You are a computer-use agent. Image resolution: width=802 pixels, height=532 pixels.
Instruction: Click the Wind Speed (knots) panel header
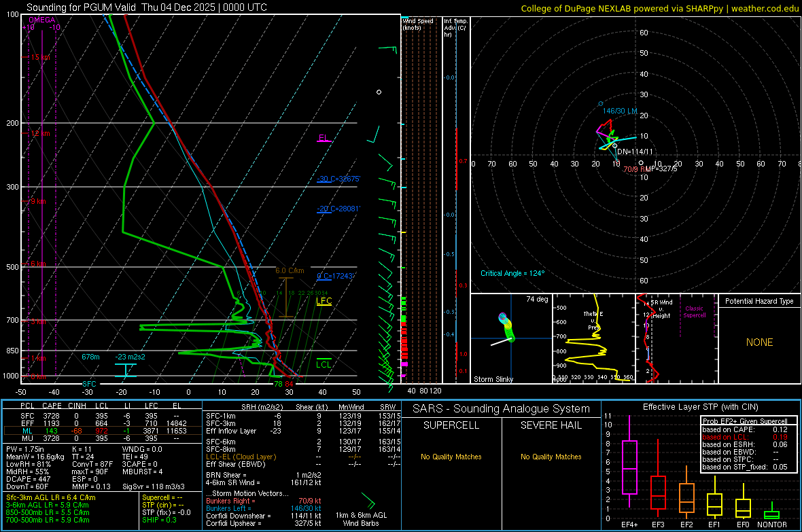418,24
